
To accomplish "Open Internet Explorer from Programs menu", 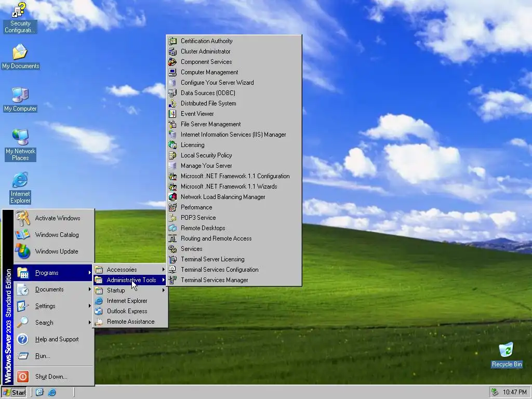I will tap(130, 301).
